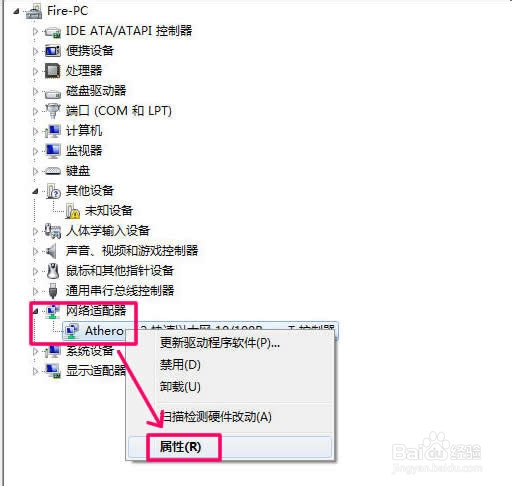512x486 pixels.
Task: Expand the 监视器 tree node
Action: pyautogui.click(x=35, y=151)
